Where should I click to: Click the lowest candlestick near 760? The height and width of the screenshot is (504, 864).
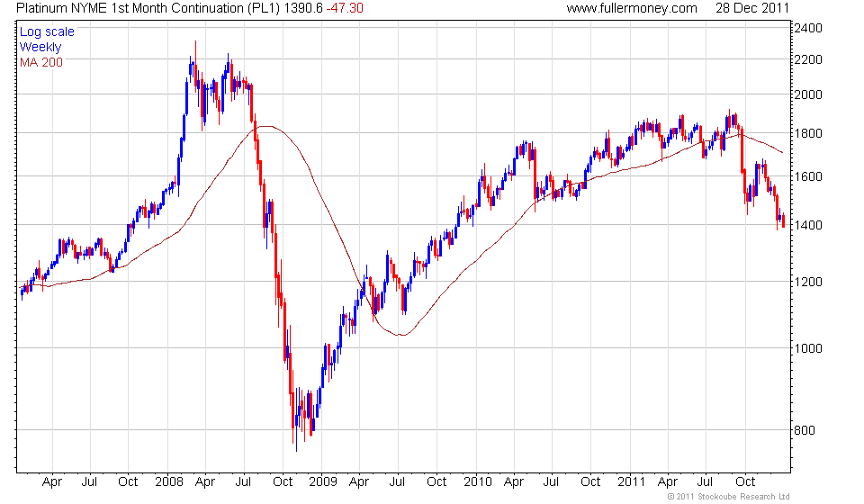click(296, 419)
